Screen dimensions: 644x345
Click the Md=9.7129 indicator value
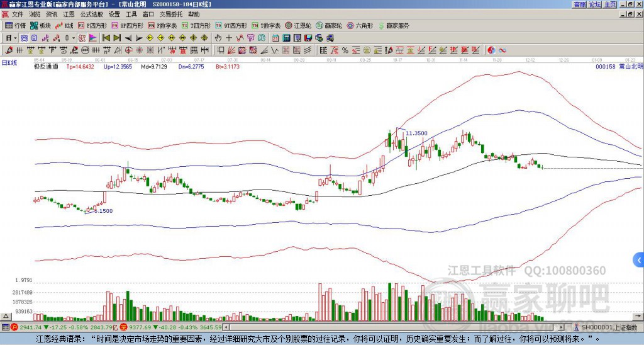[154, 67]
